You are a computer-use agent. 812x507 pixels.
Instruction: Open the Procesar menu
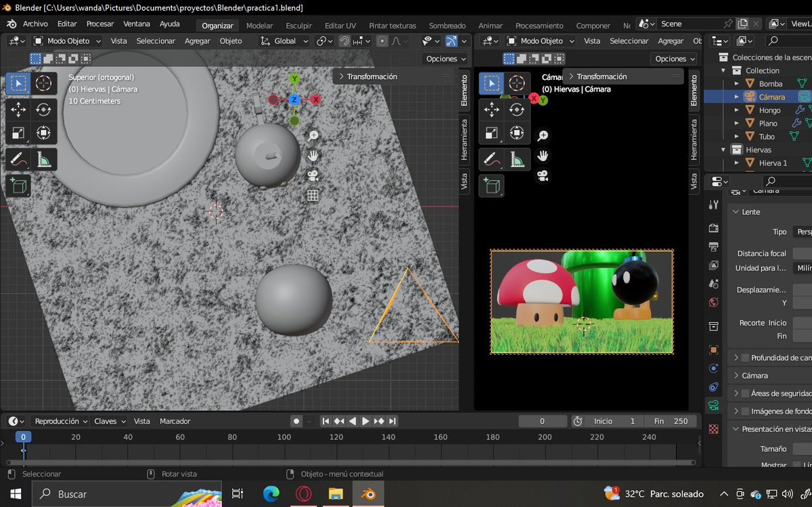click(x=100, y=24)
